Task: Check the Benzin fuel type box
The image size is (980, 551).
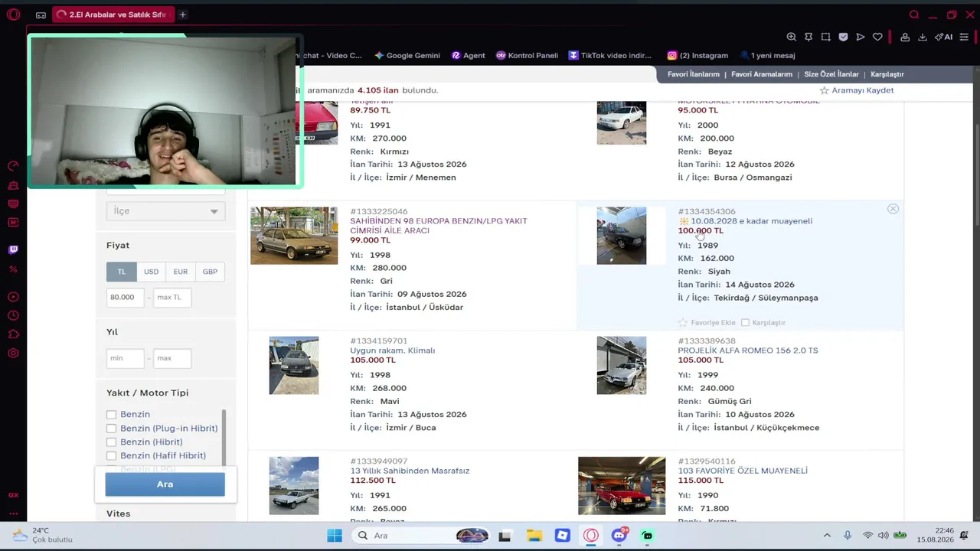Action: [x=111, y=415]
